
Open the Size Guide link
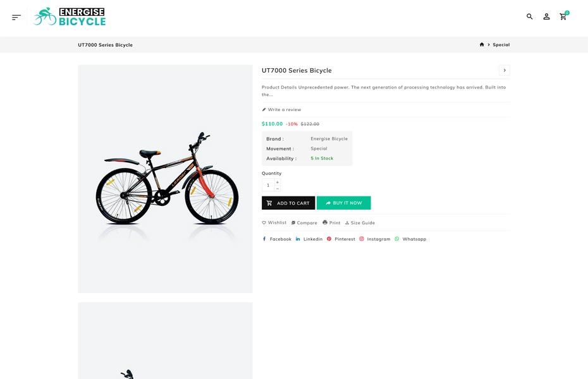(360, 223)
